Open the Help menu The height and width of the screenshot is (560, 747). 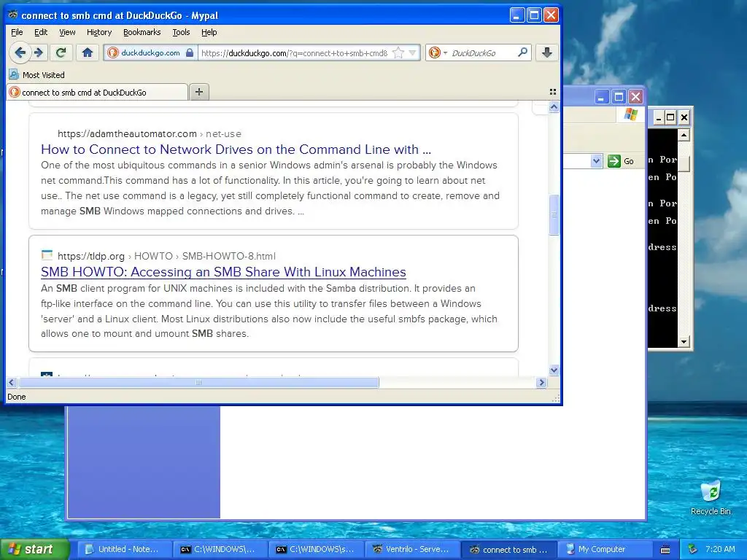point(209,32)
